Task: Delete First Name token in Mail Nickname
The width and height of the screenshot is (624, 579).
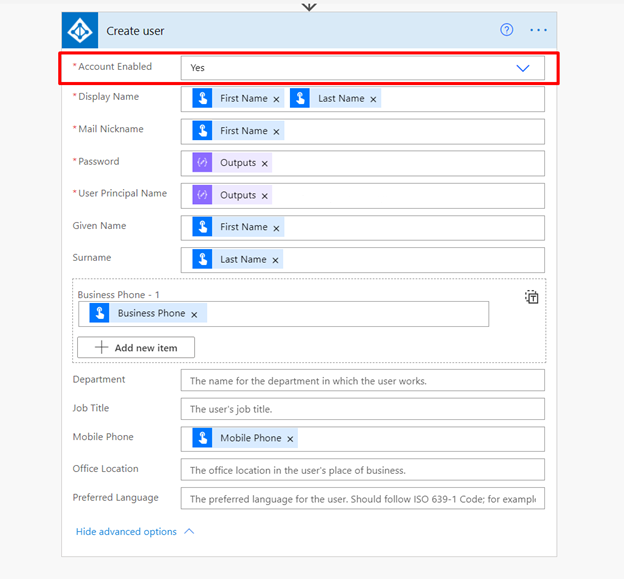Action: click(276, 131)
